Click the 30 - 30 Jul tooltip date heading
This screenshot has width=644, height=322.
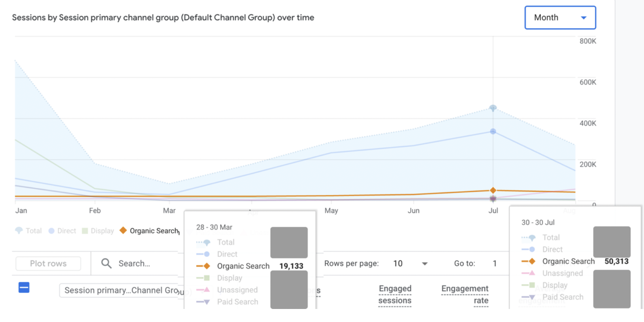[538, 223]
